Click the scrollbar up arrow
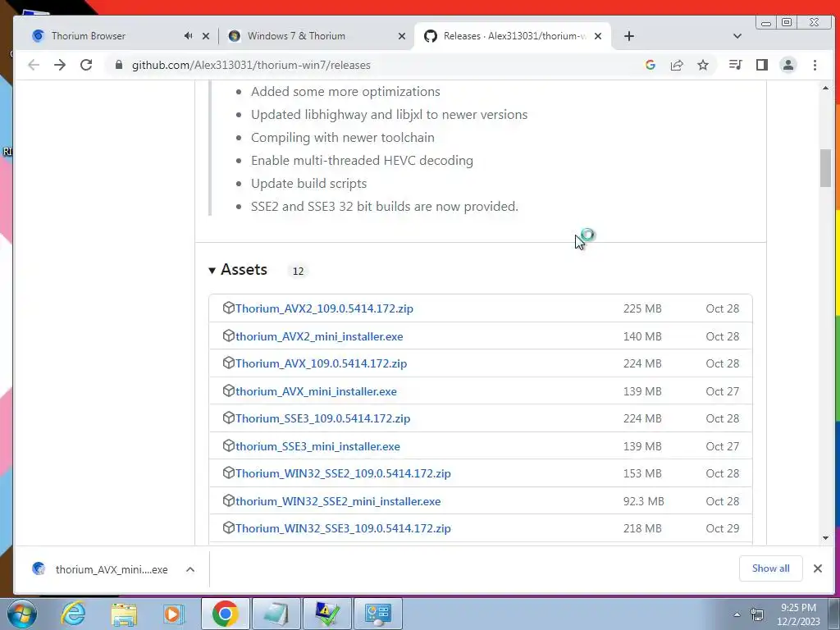 point(825,88)
